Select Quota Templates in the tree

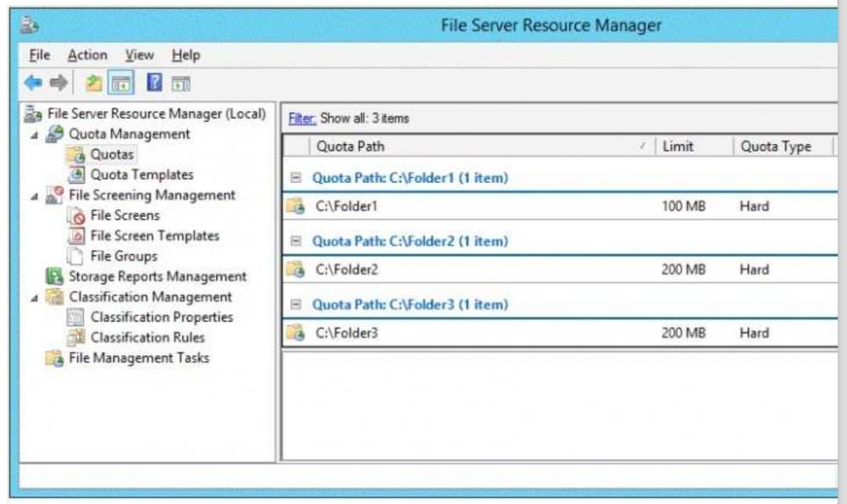tap(141, 175)
